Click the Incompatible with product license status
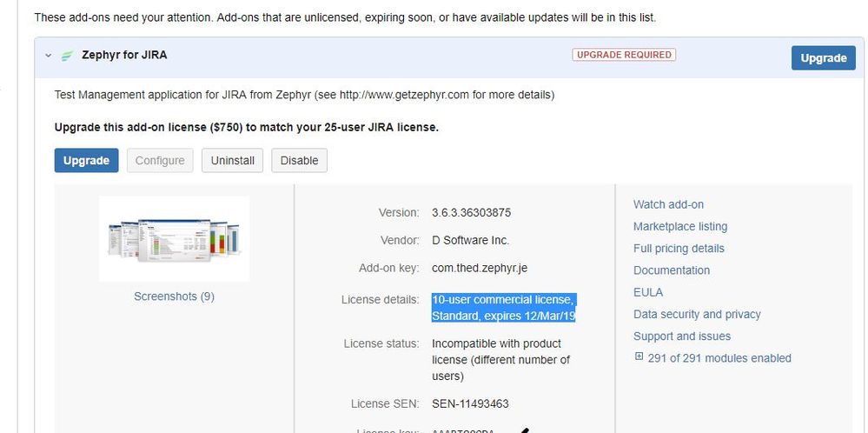 (x=501, y=360)
